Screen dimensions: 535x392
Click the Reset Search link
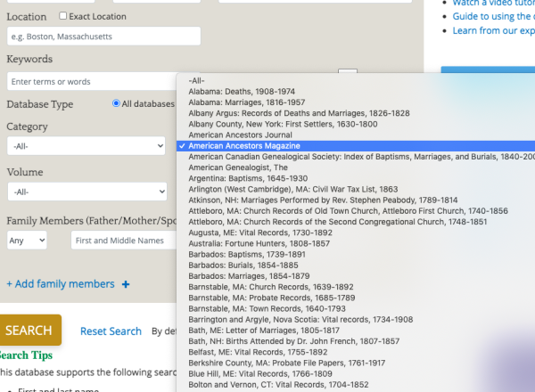pyautogui.click(x=111, y=331)
